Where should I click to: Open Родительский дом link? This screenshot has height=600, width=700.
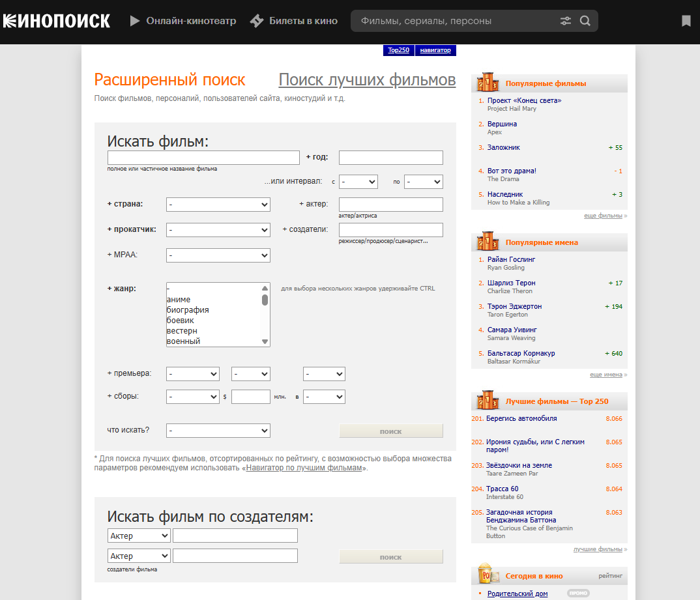click(518, 593)
